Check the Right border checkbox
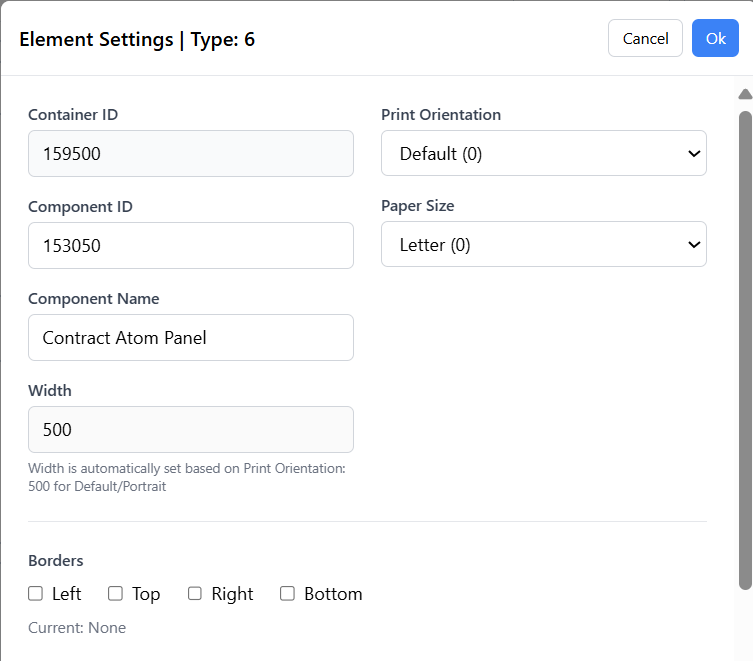Screen dimensions: 753x661 195,594
